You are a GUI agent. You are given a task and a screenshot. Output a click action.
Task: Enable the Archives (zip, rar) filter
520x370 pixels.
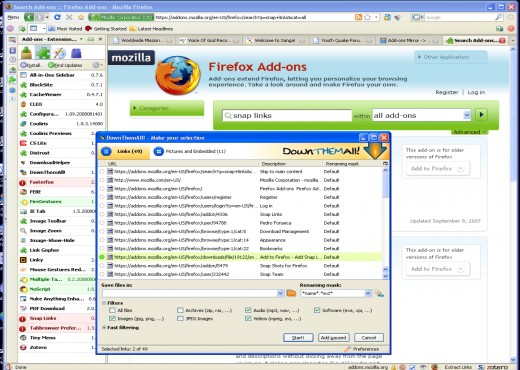pos(180,310)
